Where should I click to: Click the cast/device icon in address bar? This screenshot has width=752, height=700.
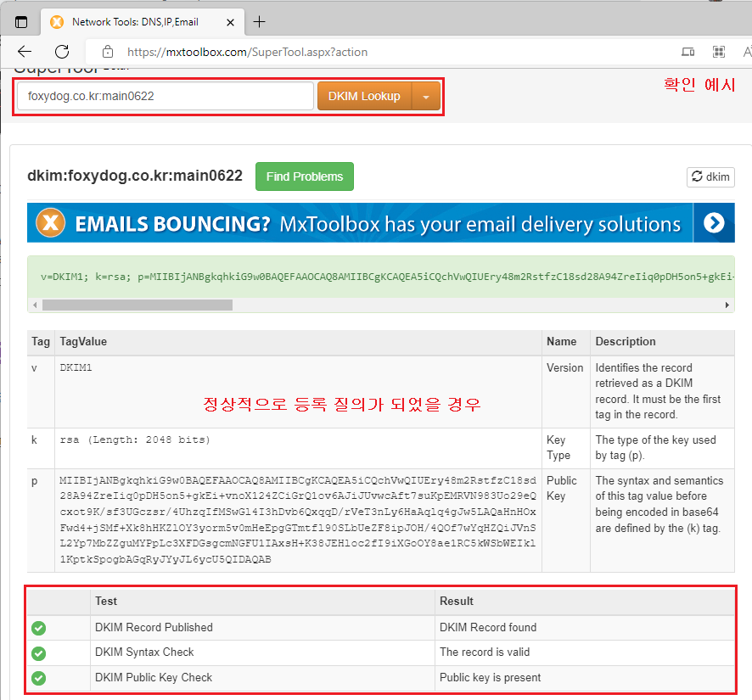(688, 52)
